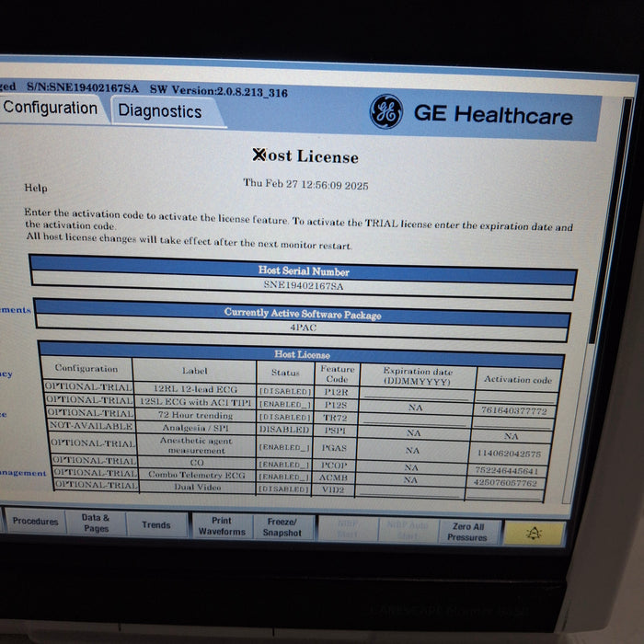
Task: Select activation code 761640377772
Action: 513,410
